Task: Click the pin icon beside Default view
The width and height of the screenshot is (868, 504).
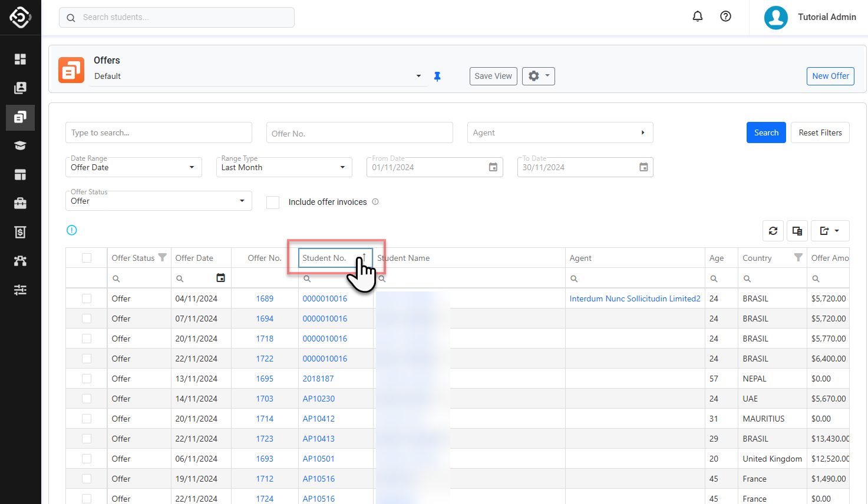Action: pos(437,77)
